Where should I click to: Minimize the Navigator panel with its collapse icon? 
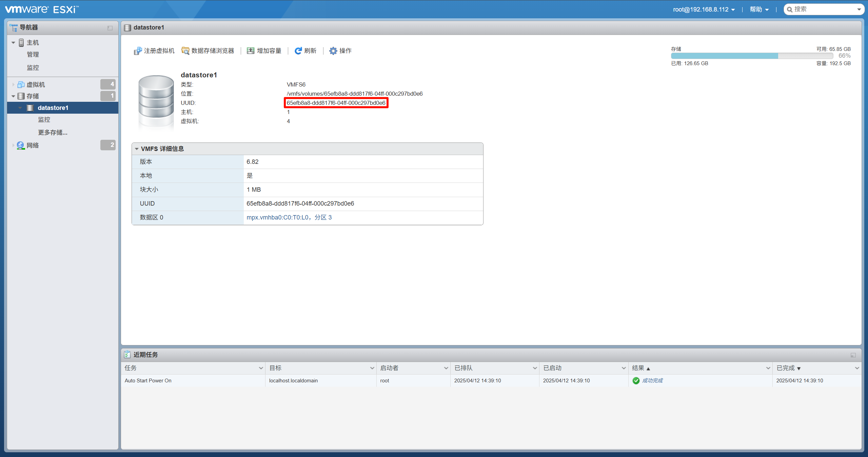tap(110, 28)
